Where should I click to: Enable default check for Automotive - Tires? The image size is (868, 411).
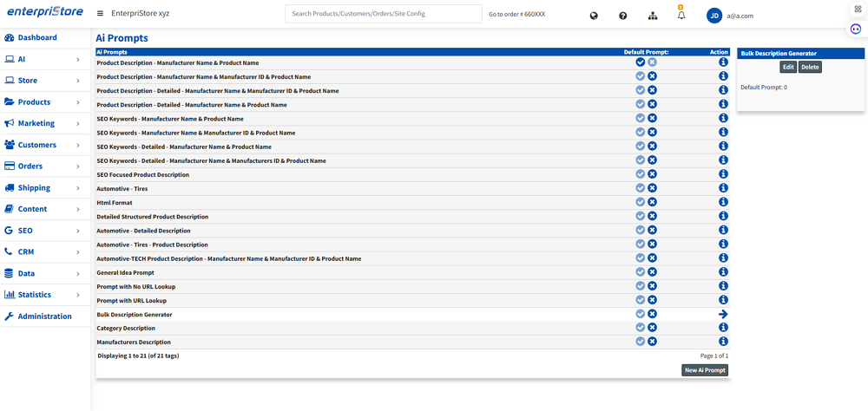tap(640, 188)
